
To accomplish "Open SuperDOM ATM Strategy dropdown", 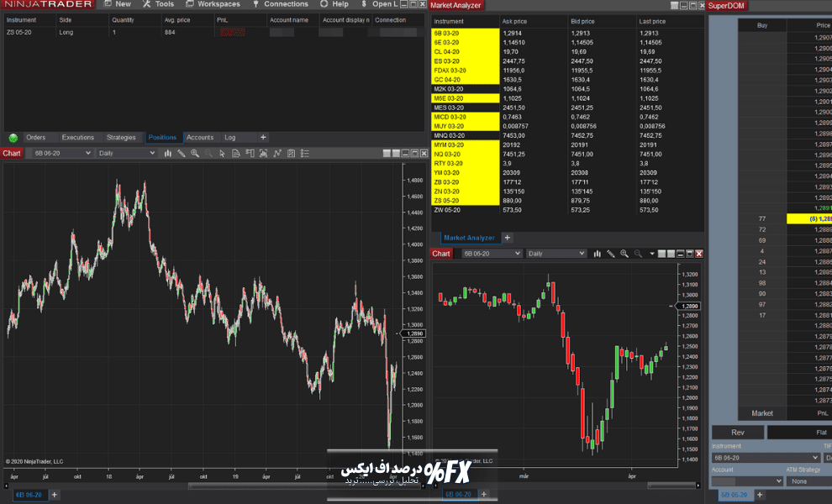I will coord(809,481).
